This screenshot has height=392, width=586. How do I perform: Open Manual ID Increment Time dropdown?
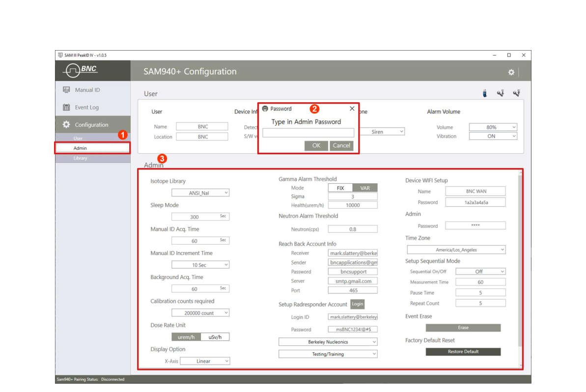click(x=200, y=265)
